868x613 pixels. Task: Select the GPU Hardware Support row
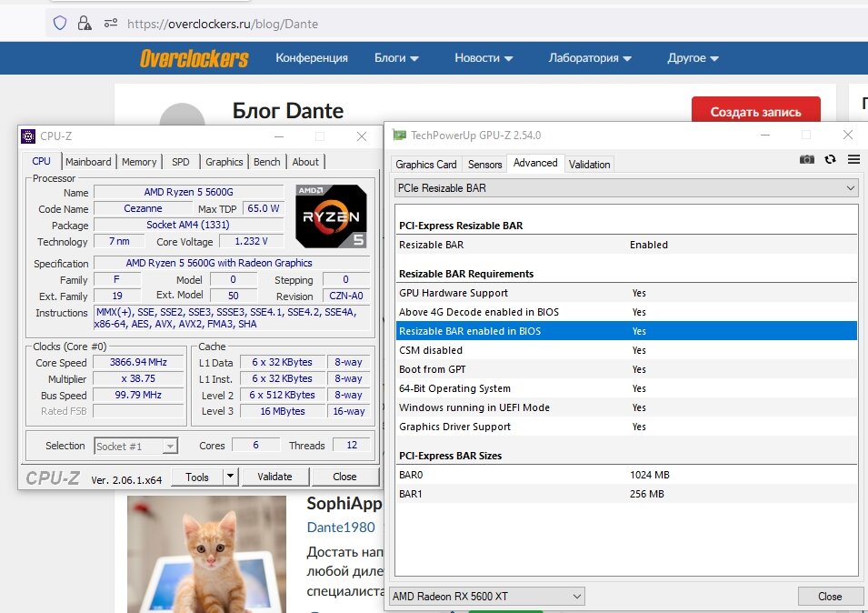tap(626, 293)
